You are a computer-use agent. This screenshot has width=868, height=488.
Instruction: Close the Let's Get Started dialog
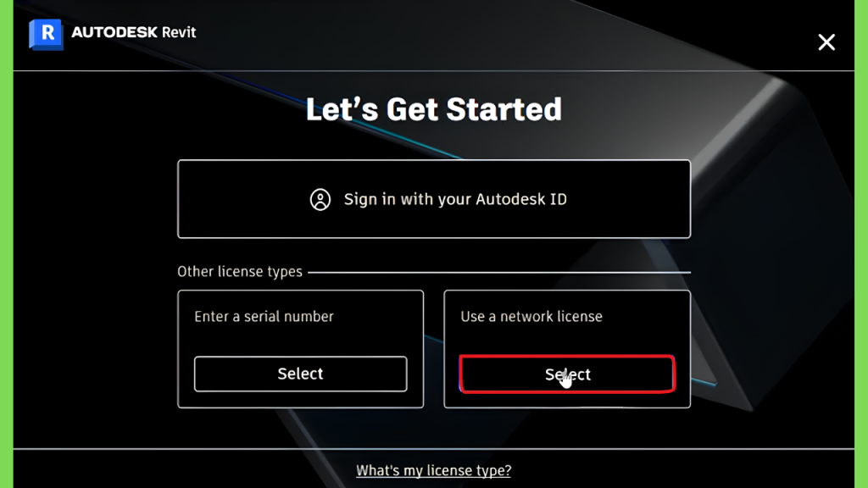click(x=826, y=42)
